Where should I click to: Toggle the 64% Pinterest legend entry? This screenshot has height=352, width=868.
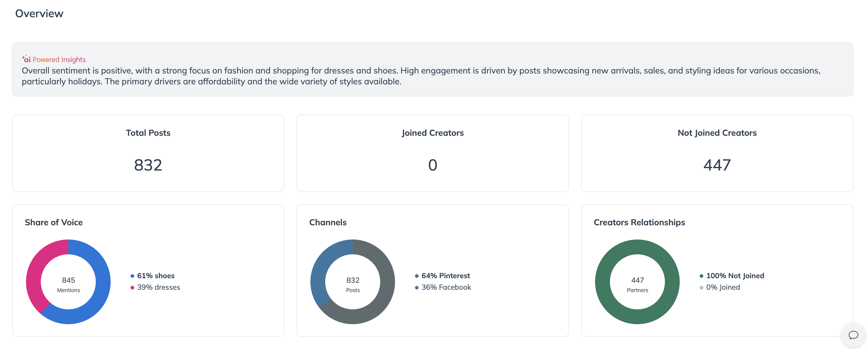445,275
